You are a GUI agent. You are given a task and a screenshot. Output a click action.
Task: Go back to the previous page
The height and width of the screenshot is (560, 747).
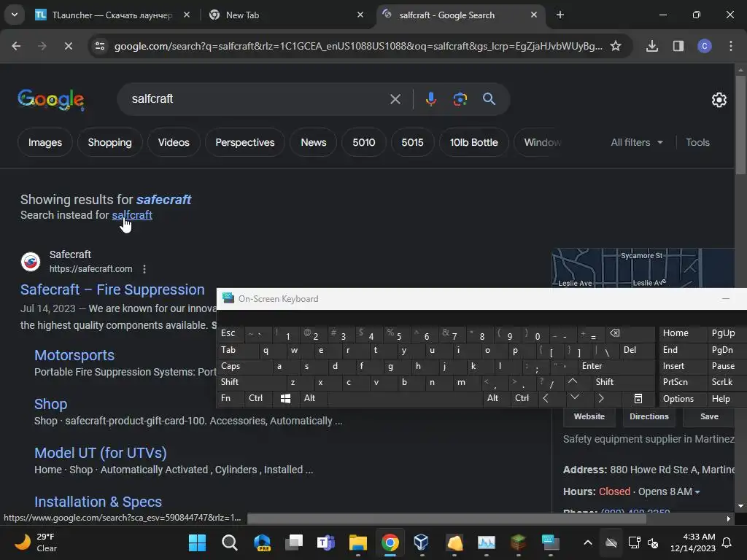(16, 46)
